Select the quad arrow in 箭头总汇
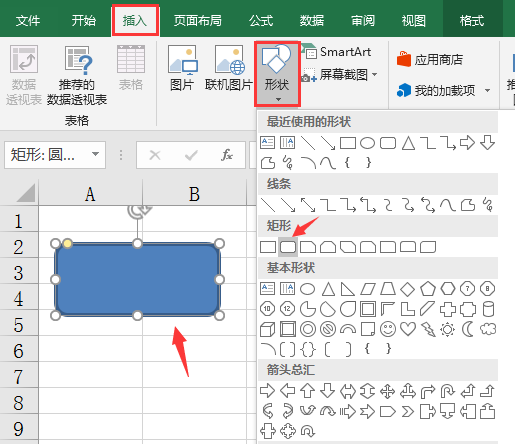The image size is (515, 444). [387, 391]
